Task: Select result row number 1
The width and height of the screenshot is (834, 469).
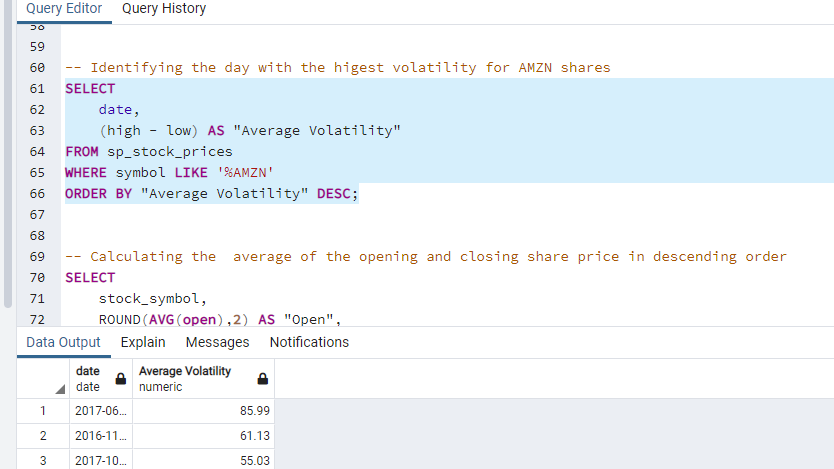Action: pyautogui.click(x=43, y=411)
